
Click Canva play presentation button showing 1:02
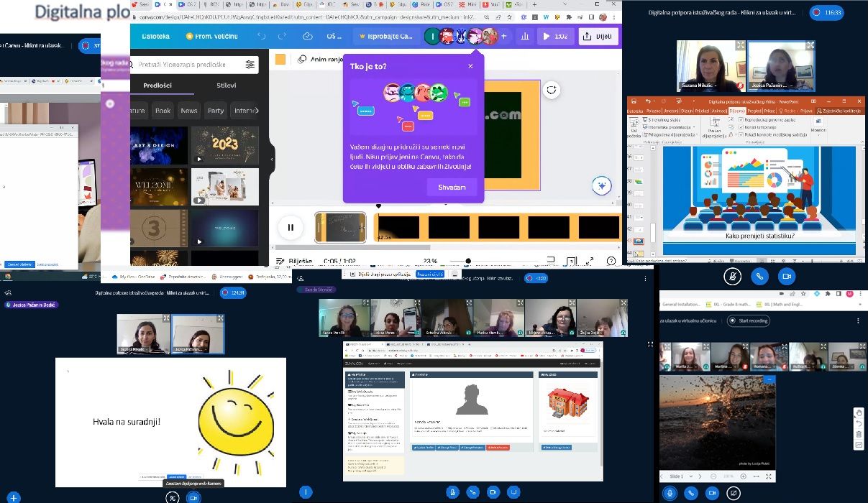pyautogui.click(x=554, y=36)
